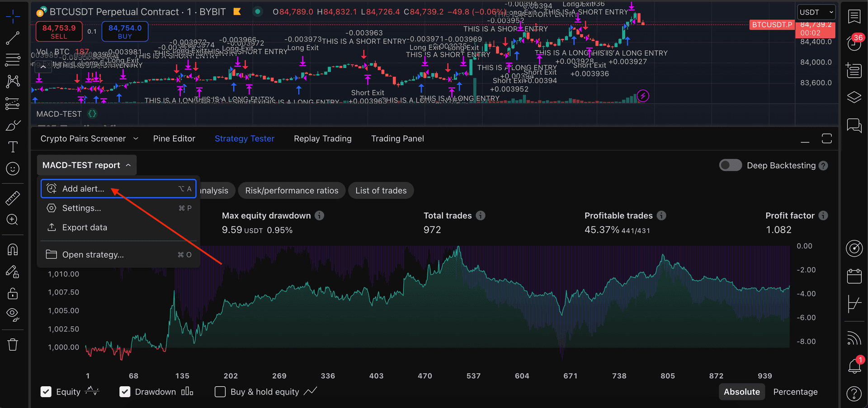Viewport: 868px width, 408px height.
Task: Open the alerts clock icon with badge 36
Action: [x=854, y=43]
